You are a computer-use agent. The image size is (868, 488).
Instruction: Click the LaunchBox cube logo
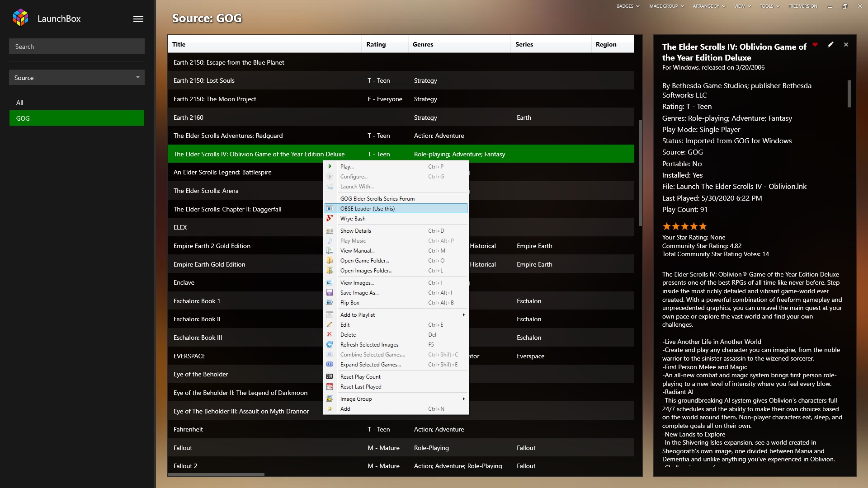(x=21, y=18)
